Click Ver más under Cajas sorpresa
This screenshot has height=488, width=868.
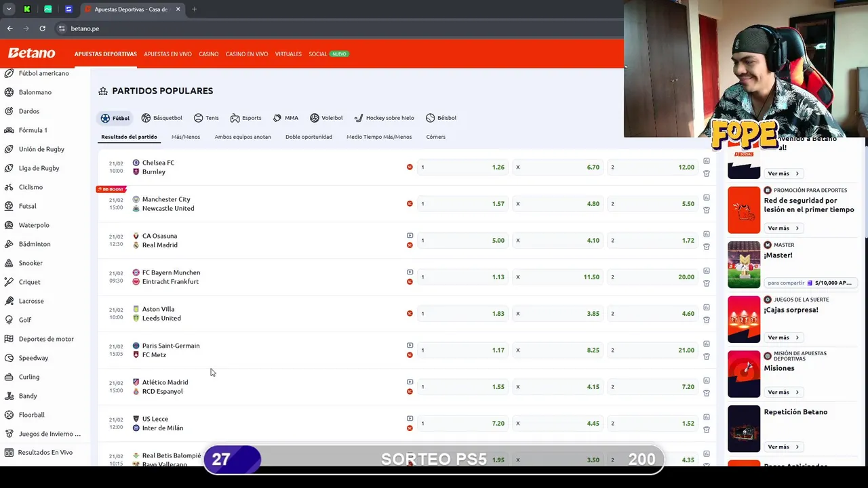point(783,338)
